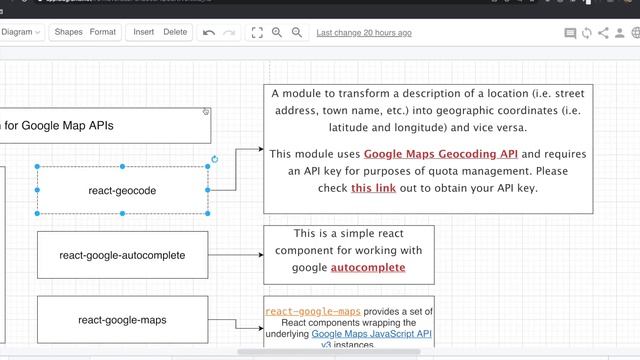Redo the undone action
Screen dimensions: 640x360
coord(229,33)
